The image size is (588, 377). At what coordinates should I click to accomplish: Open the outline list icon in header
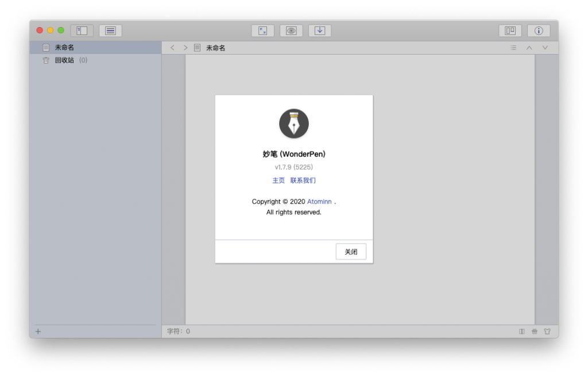513,48
